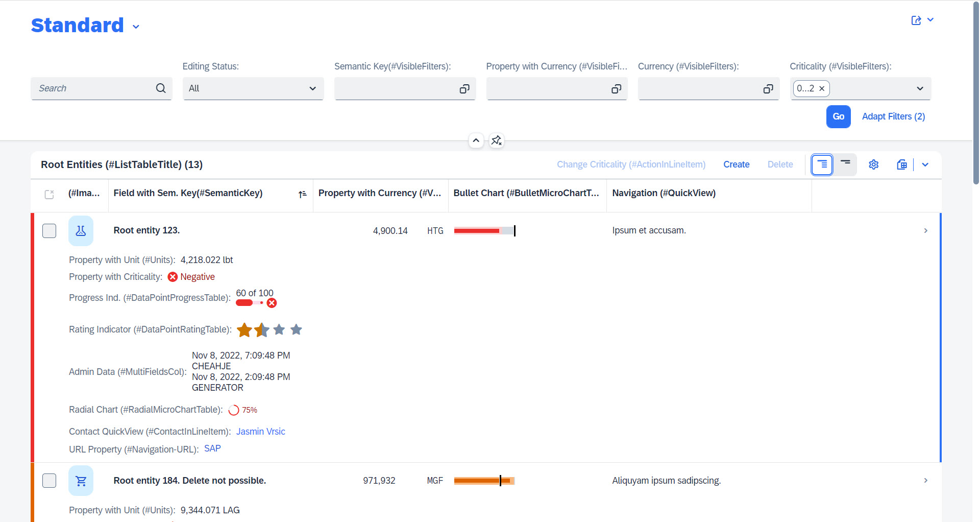
Task: Open export options dropdown arrow
Action: 925,164
